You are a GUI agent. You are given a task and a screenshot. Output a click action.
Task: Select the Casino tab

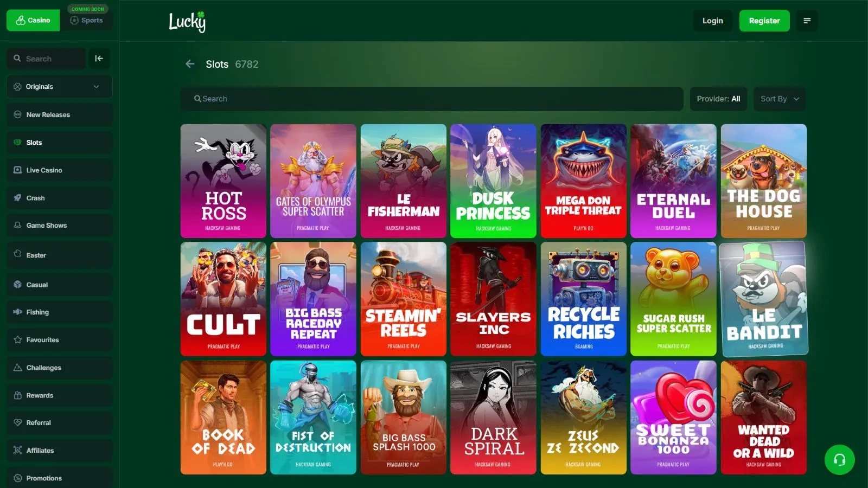33,21
